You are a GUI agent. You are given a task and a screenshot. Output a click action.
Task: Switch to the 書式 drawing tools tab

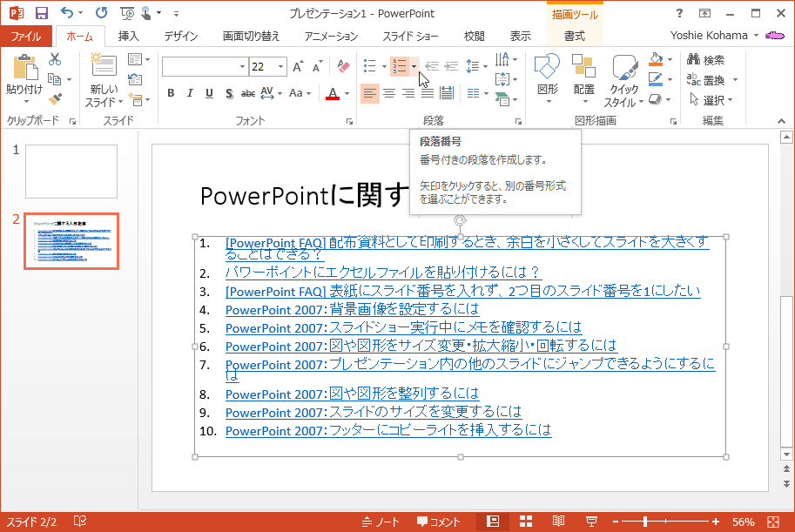coord(575,36)
